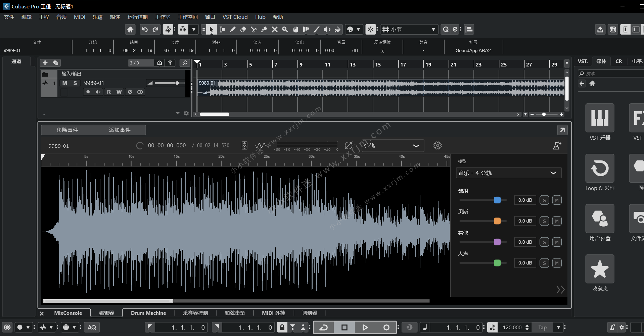Select the Line tool
Image resolution: width=644 pixels, height=336 pixels.
click(316, 30)
